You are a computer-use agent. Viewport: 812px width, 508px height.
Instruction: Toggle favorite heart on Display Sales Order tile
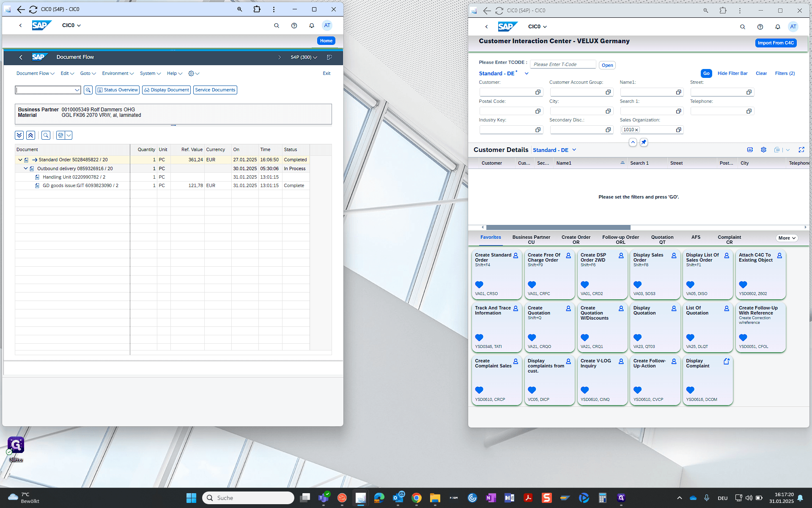tap(638, 285)
